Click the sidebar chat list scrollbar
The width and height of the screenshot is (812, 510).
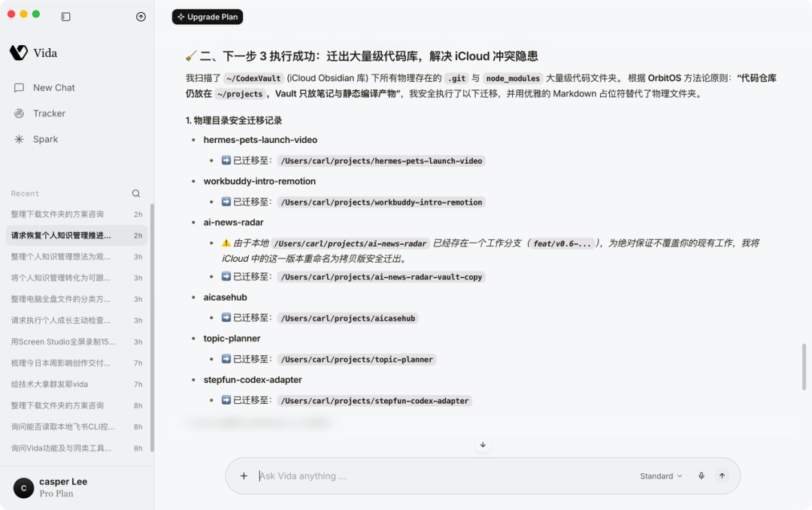152,327
